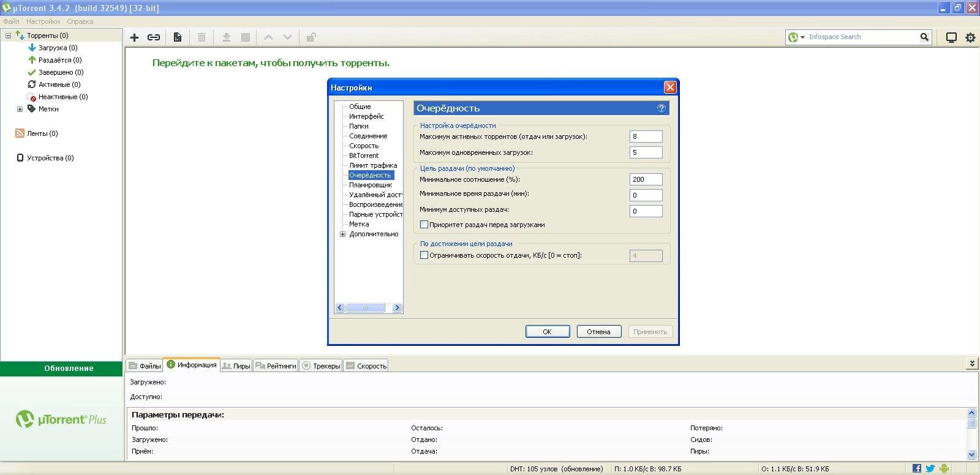Click the Максимум активных торрентов field
Viewport: 980px width, 475px height.
646,137
